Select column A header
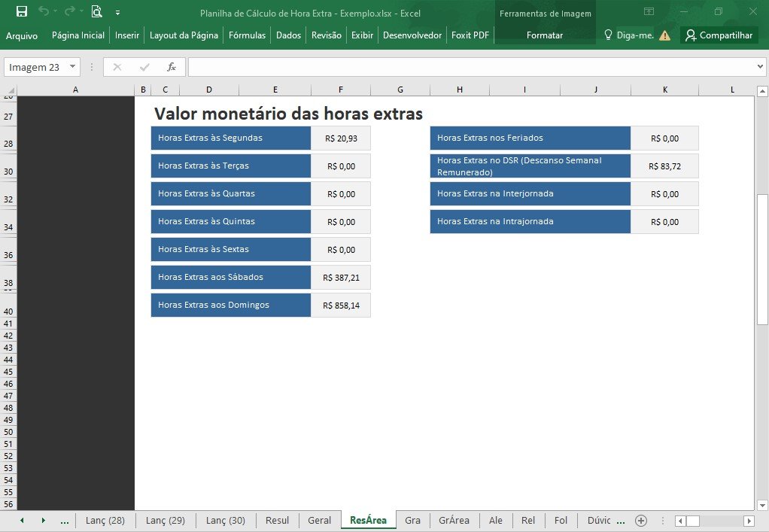The width and height of the screenshot is (769, 532). click(75, 90)
